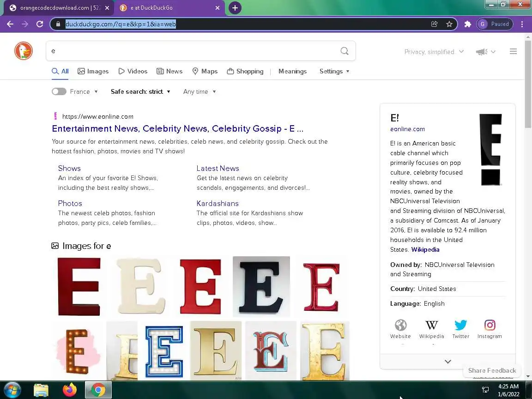
Task: Open Chrome profile Paused button
Action: [x=495, y=24]
